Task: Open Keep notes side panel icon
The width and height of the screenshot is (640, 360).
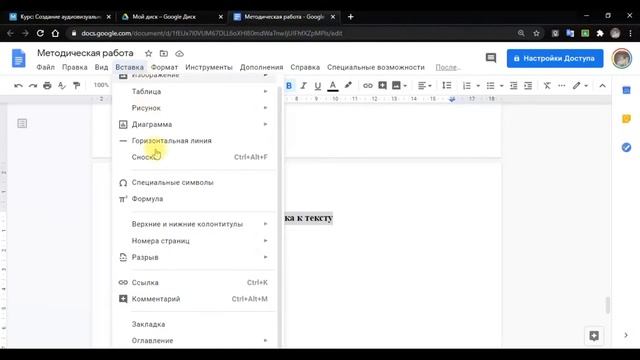Action: (626, 119)
